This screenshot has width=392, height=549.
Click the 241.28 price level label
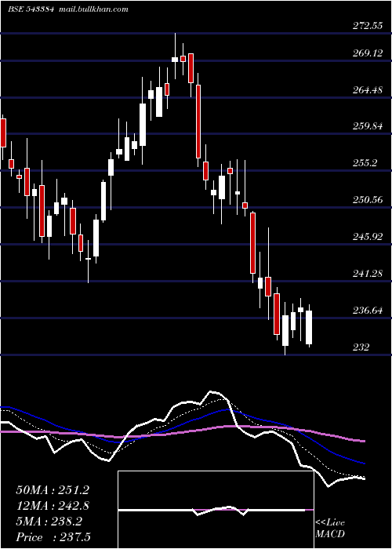tap(368, 274)
